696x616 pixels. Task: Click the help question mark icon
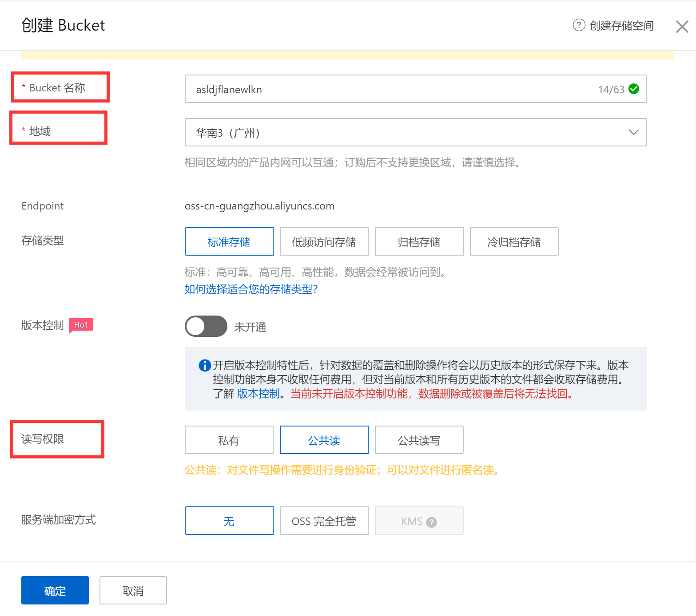[x=579, y=25]
